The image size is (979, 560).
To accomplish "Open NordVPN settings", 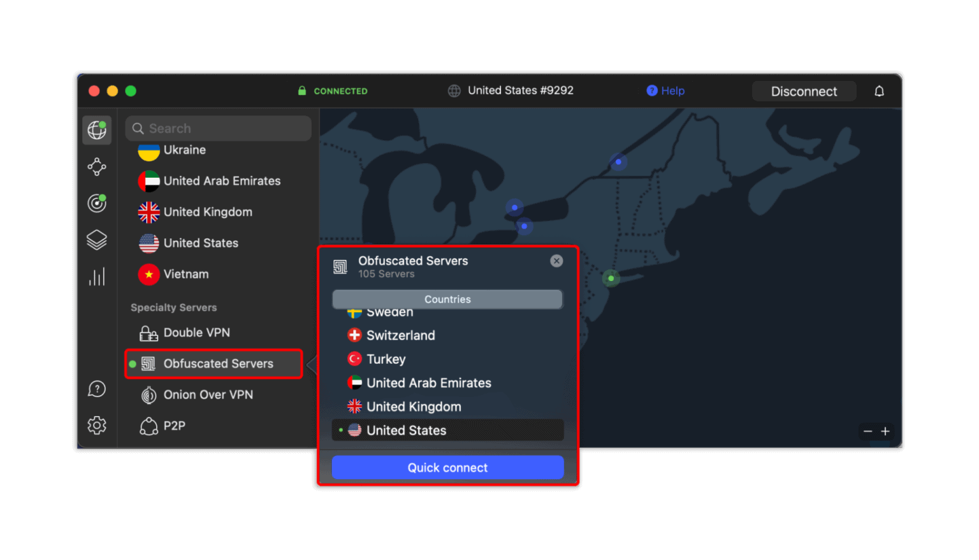I will click(x=96, y=426).
